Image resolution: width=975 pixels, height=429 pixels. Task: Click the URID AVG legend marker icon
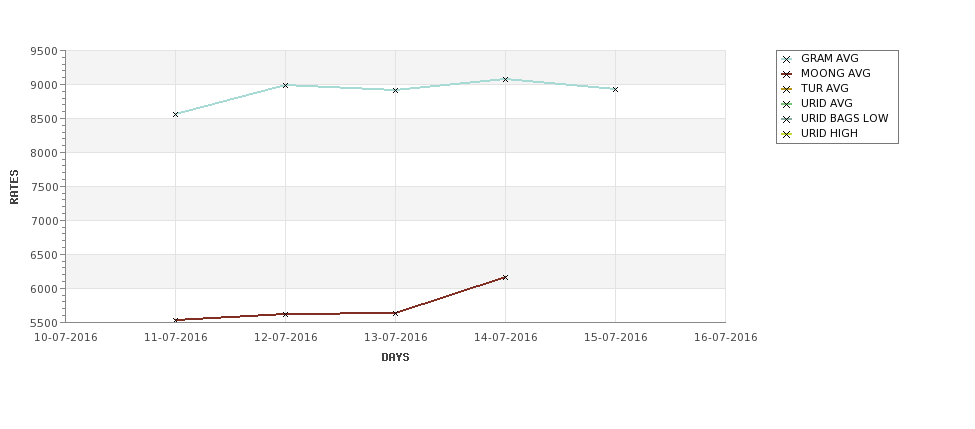pos(787,104)
